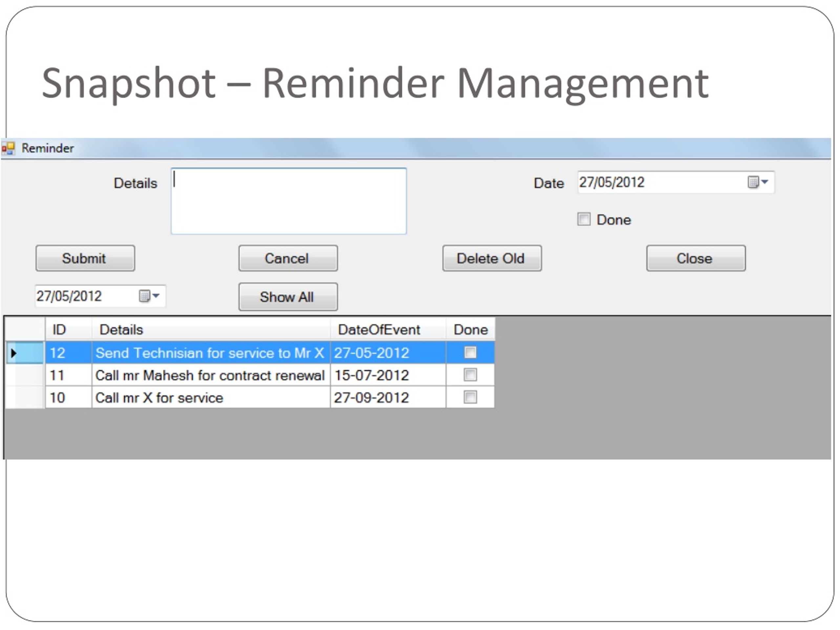Select row header of reminder 10
This screenshot has width=840, height=630.
point(25,398)
